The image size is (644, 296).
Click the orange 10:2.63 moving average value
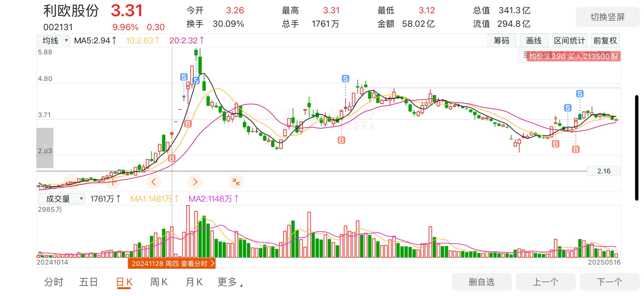[x=142, y=40]
